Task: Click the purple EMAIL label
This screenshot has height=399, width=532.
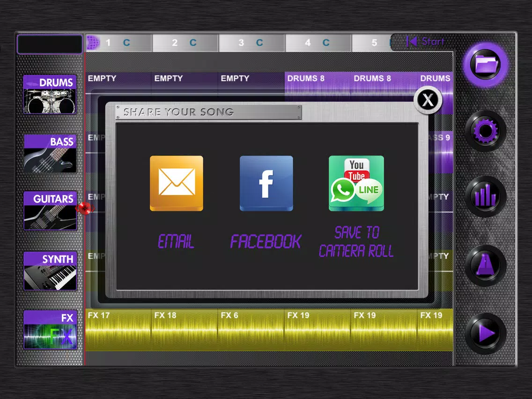Action: point(176,242)
